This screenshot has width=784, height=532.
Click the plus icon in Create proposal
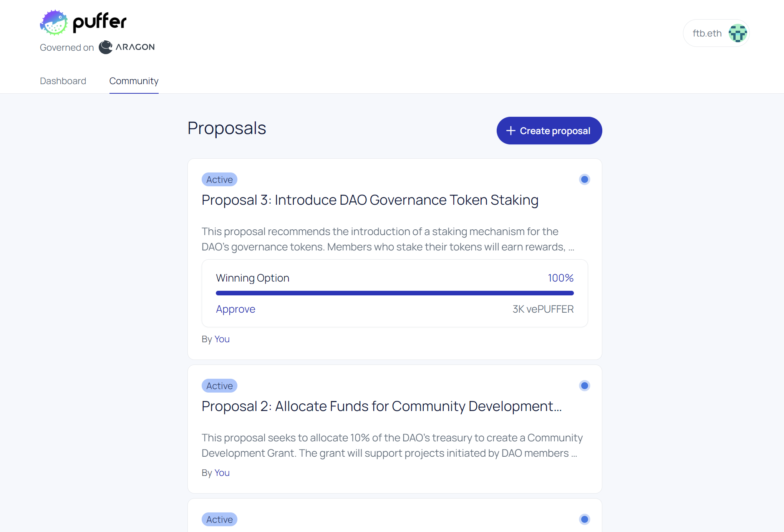511,131
